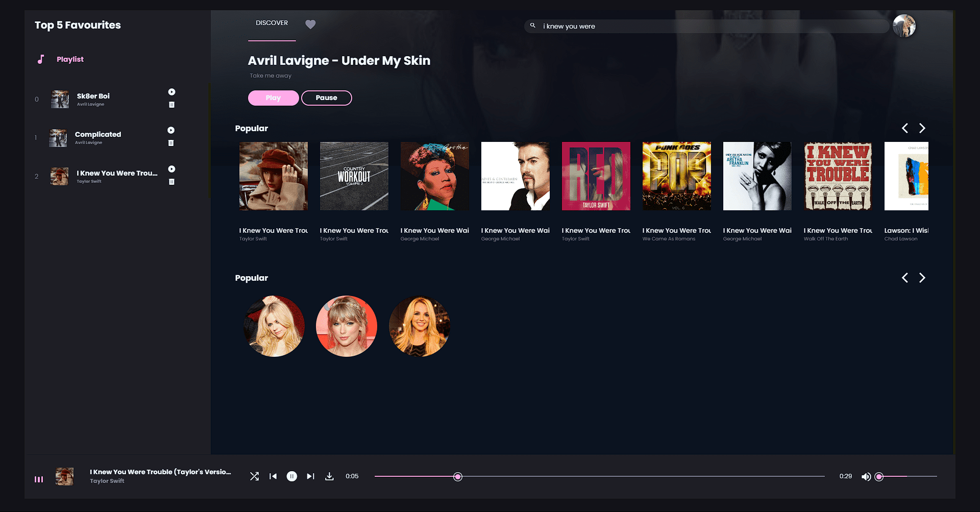Click the 'Top 5 Favourites' heading

point(78,25)
